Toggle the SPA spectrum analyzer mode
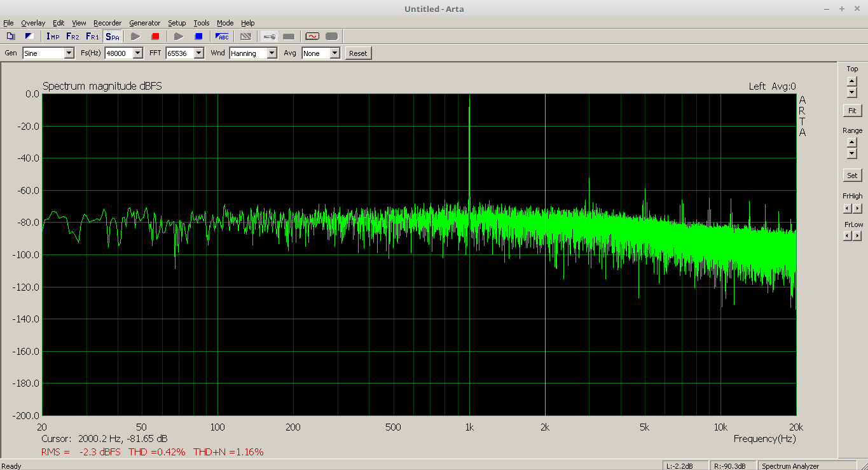The image size is (868, 470). click(x=112, y=36)
